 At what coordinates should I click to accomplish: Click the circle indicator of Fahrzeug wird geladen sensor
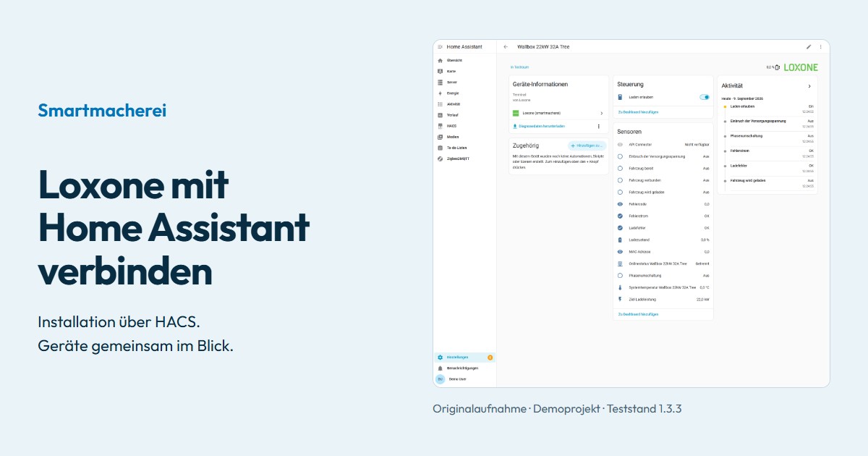click(620, 192)
